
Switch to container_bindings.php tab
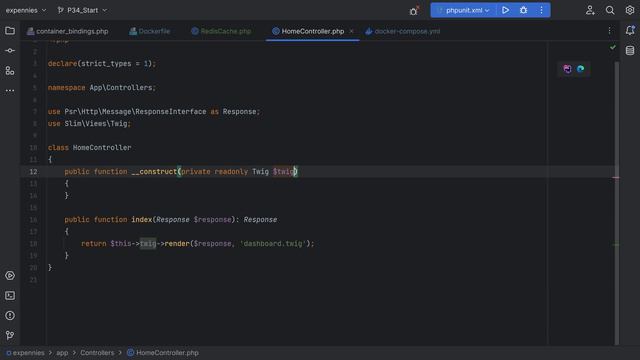pyautogui.click(x=68, y=31)
